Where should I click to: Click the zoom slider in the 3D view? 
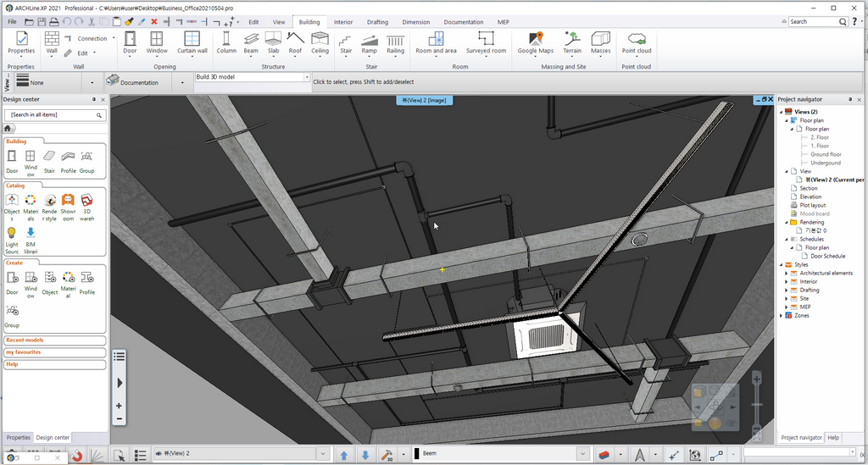pyautogui.click(x=757, y=405)
